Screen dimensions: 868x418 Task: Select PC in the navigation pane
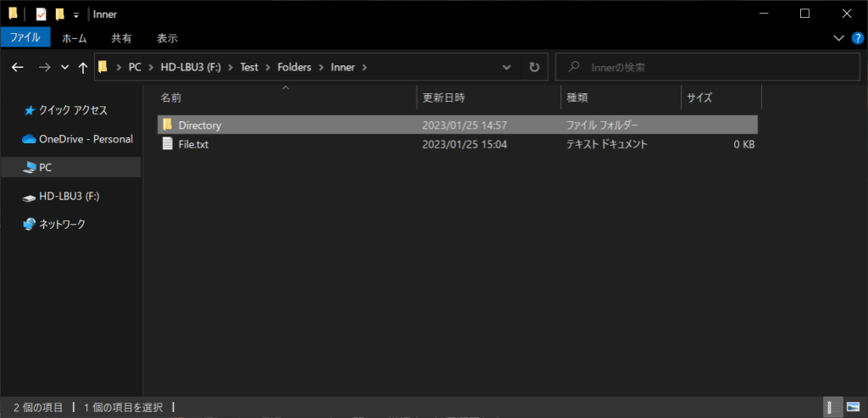pos(46,167)
